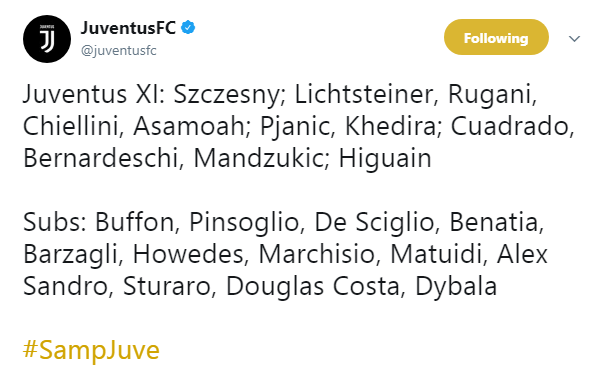Click the name Bernardeschi in the lineup
This screenshot has height=369, width=605.
click(100, 158)
